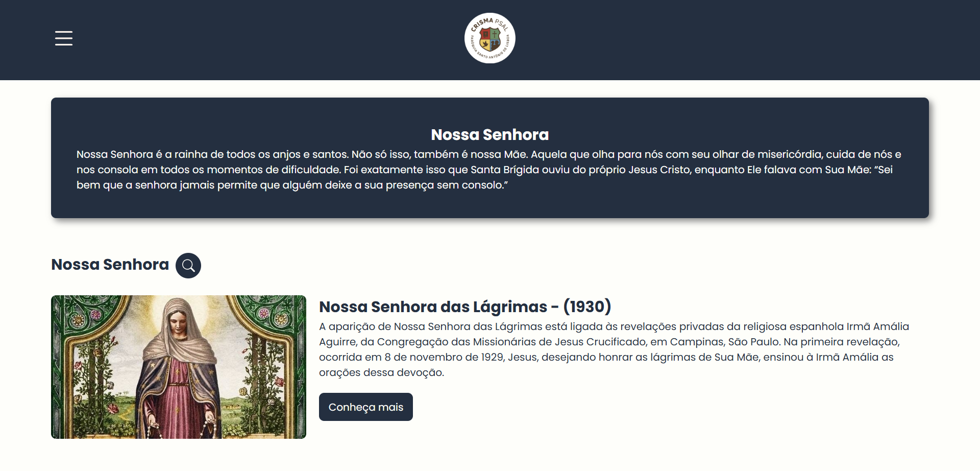Open search with the magnifying glass icon
This screenshot has height=471, width=980.
188,266
